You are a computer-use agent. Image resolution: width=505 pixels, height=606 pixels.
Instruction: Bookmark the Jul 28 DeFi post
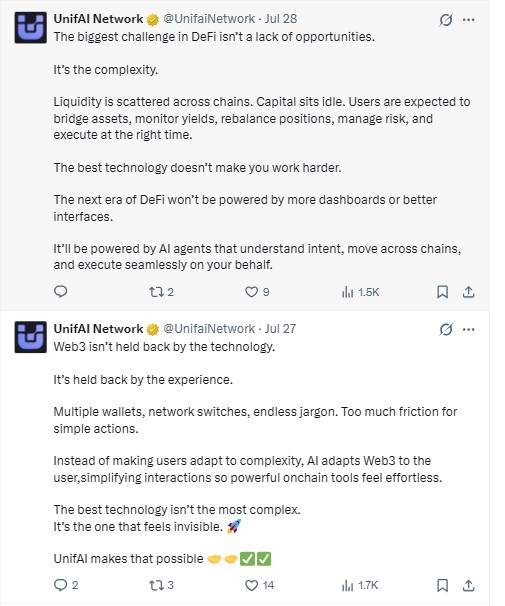point(442,292)
